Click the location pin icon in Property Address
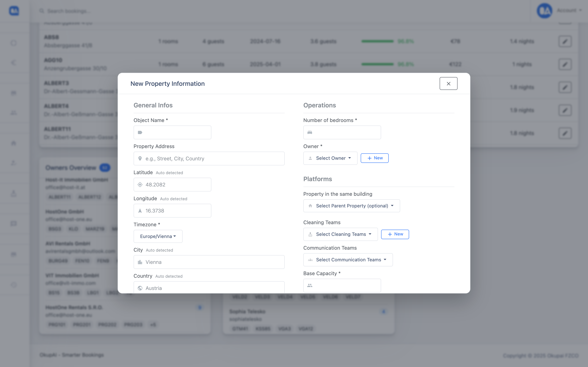588x367 pixels. coord(140,159)
